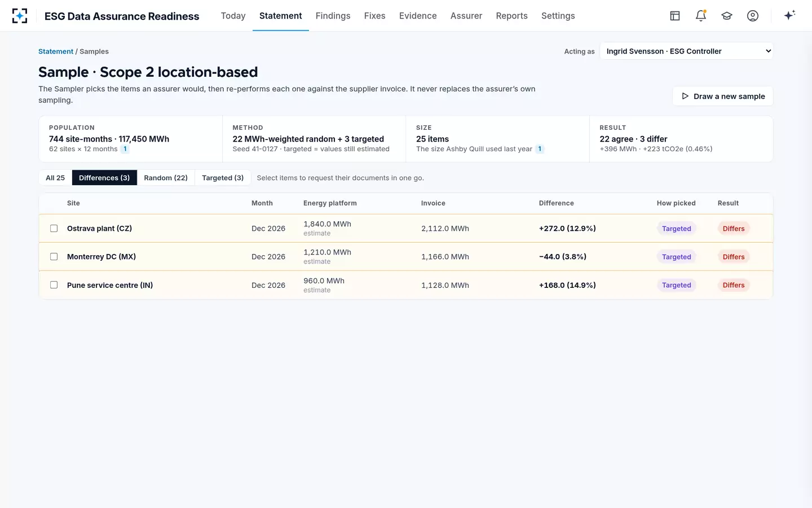
Task: Open the Reports tab
Action: pos(511,16)
